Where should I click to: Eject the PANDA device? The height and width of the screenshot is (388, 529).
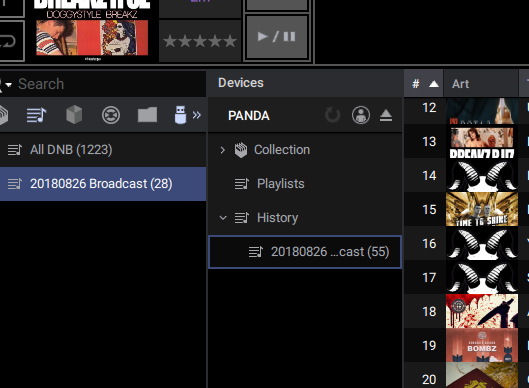386,115
